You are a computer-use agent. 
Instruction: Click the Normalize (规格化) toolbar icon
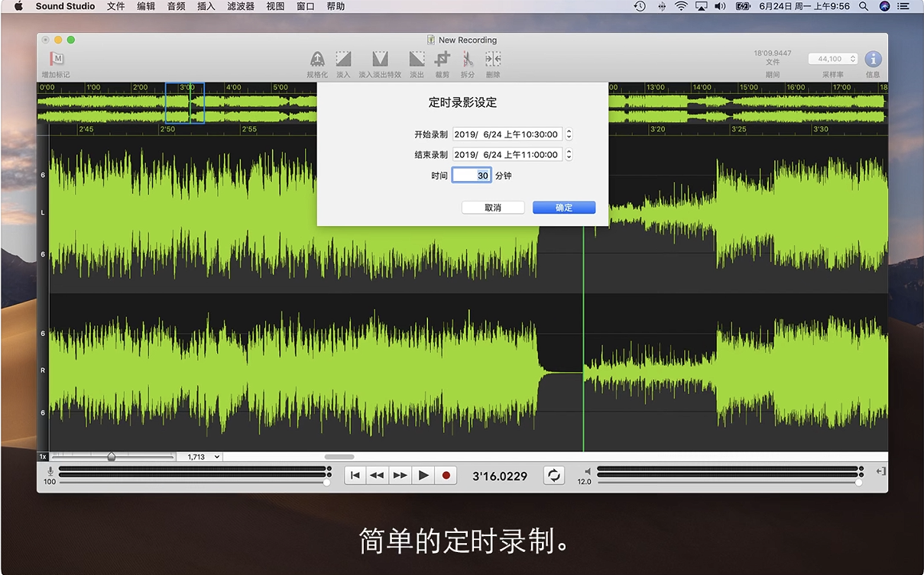tap(317, 60)
